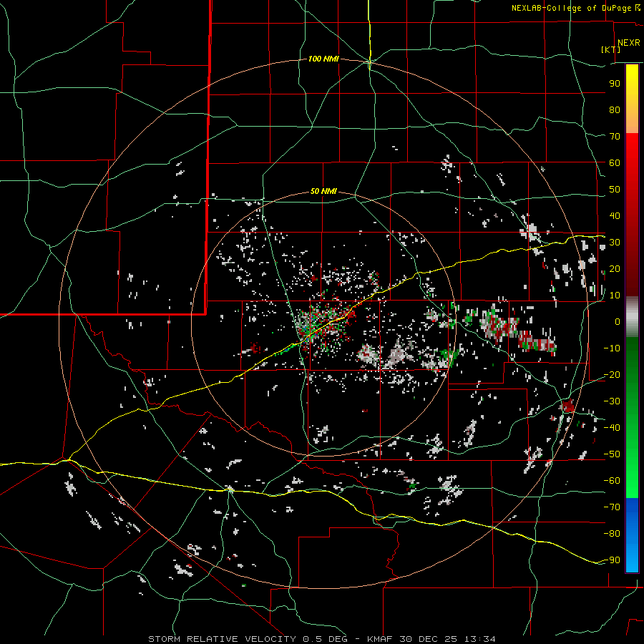The image size is (644, 644).
Task: Click the 90 value on velocity scale
Action: pyautogui.click(x=615, y=84)
